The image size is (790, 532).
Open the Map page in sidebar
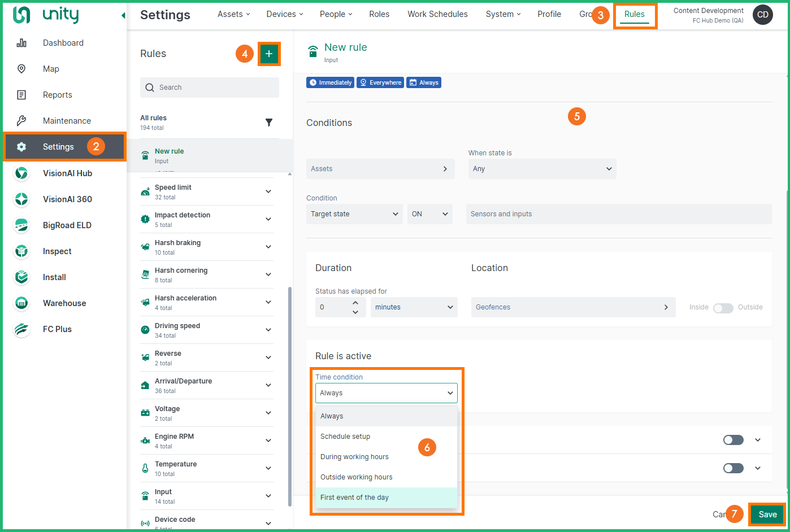point(51,69)
